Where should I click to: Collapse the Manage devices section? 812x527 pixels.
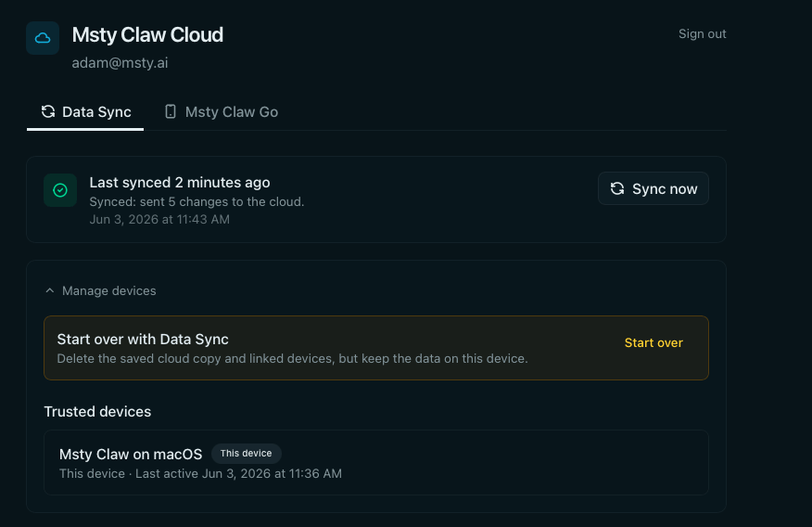coord(100,290)
